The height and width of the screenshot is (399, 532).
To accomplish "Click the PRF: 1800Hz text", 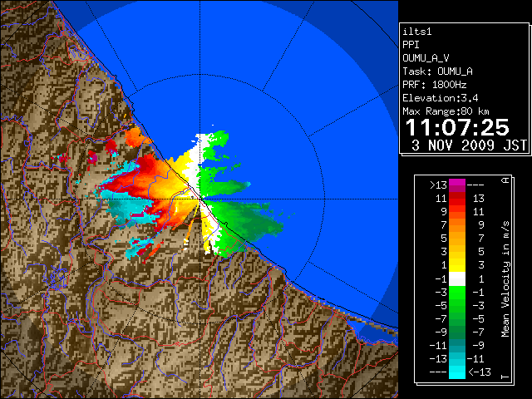I will (x=434, y=85).
